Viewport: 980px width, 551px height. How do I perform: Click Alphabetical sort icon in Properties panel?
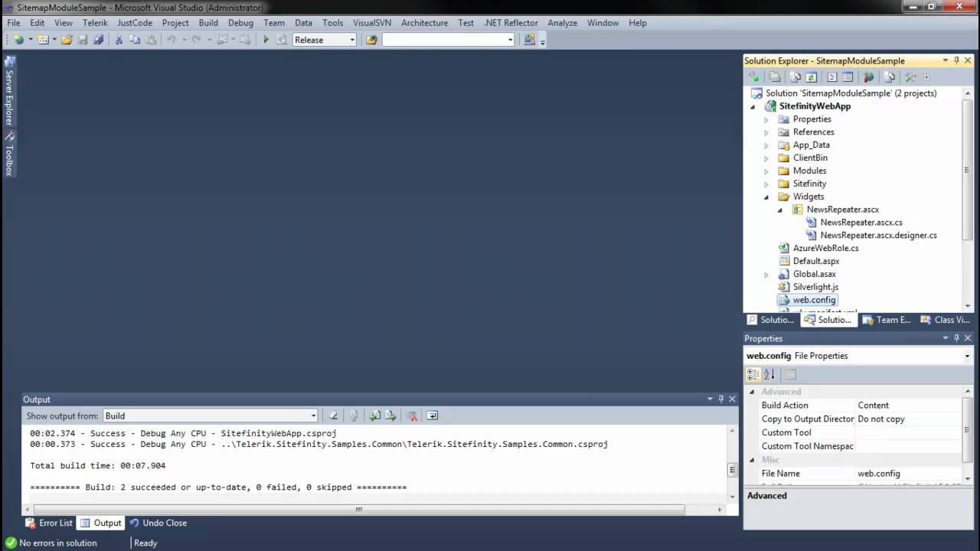769,374
